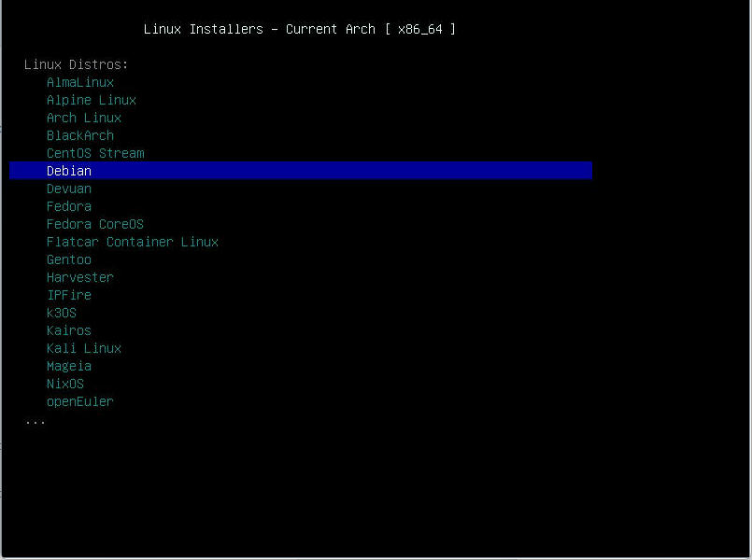Choose the openEuler menu item
Screen dimensions: 752x560
(x=80, y=401)
